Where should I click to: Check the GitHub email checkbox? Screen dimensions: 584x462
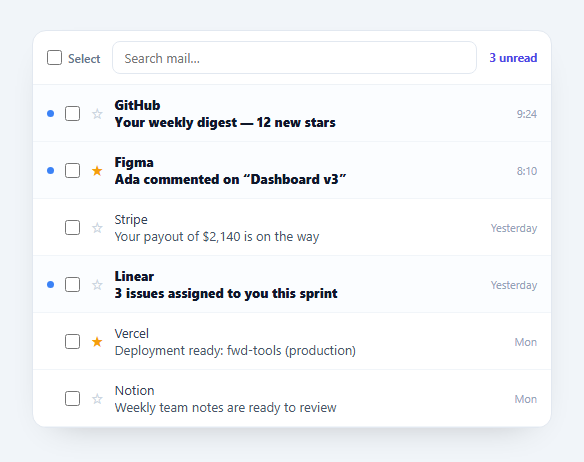[x=72, y=114]
